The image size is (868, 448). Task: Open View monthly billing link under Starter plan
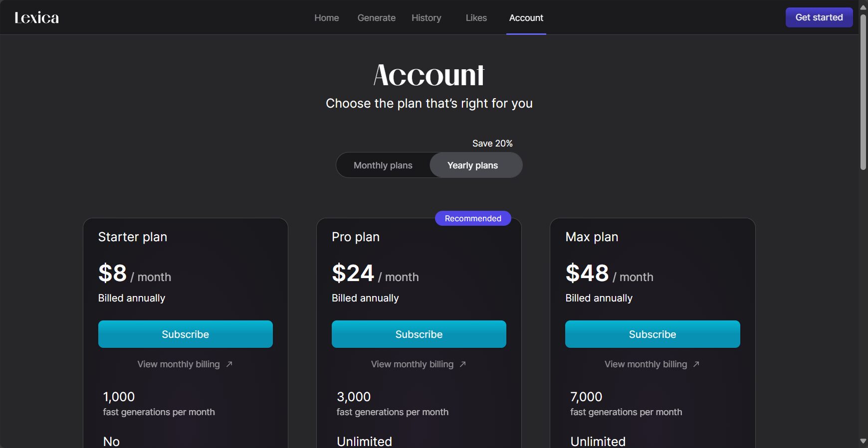coord(179,364)
